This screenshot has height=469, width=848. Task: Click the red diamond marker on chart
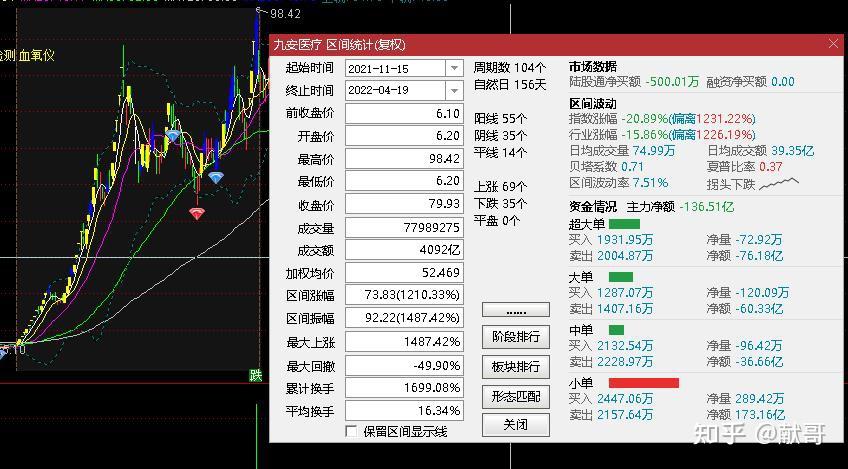pyautogui.click(x=197, y=213)
